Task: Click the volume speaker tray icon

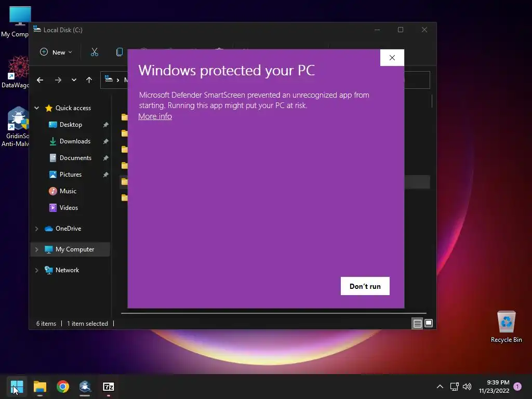Action: (x=467, y=387)
